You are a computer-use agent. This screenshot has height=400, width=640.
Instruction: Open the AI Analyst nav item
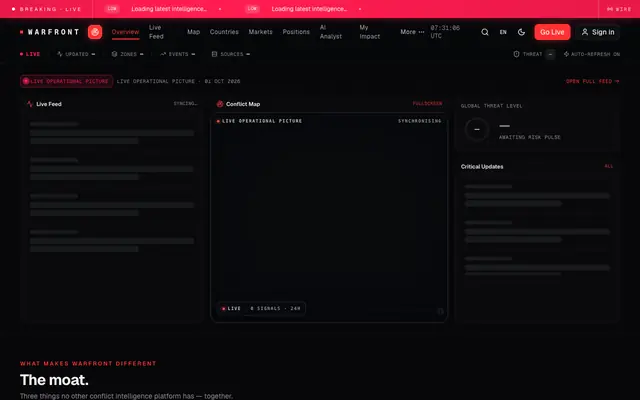tap(331, 32)
